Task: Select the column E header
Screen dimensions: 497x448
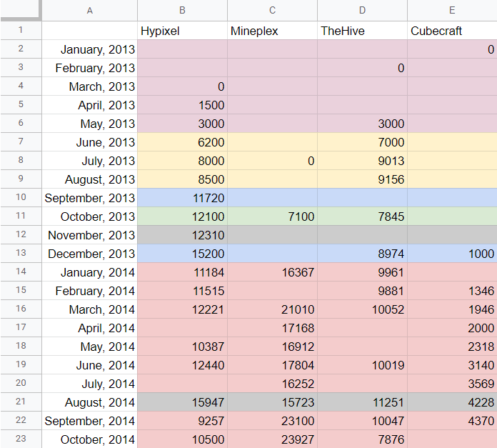Action: [x=452, y=10]
